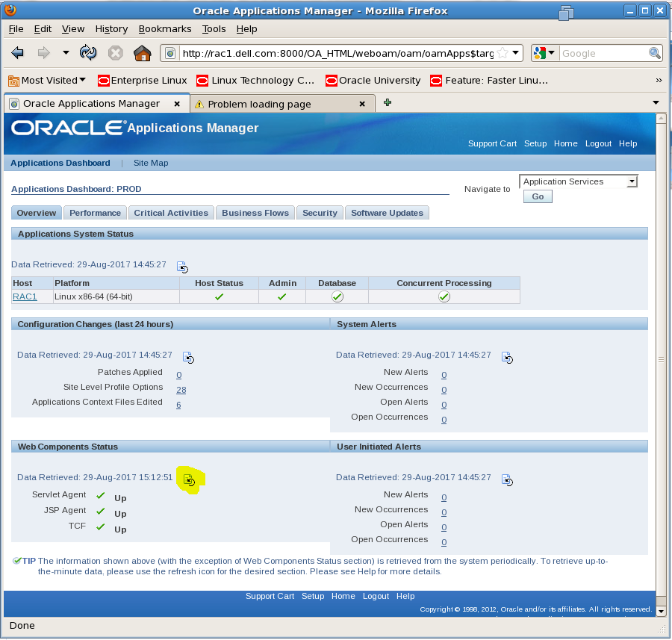Open the Firefox Help menu

(246, 29)
